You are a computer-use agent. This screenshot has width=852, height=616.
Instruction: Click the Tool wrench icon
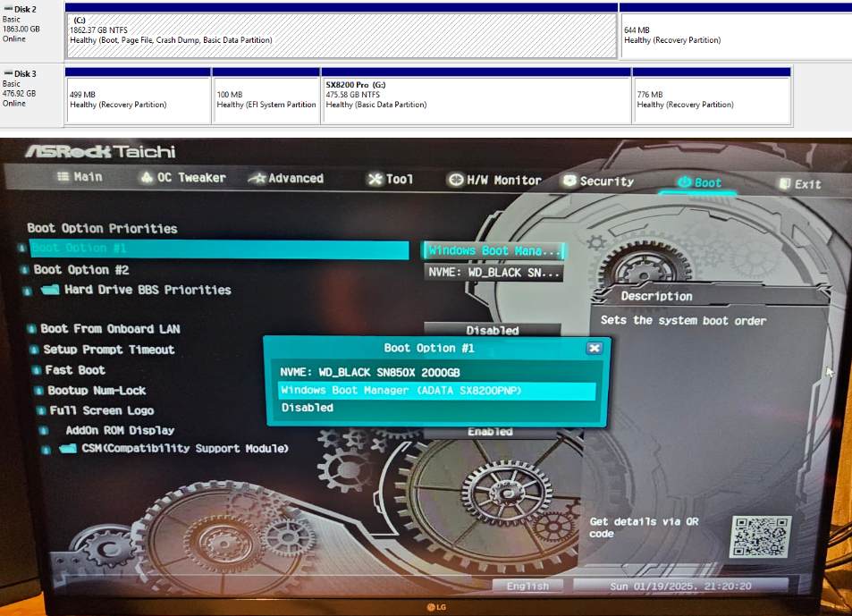pos(375,180)
